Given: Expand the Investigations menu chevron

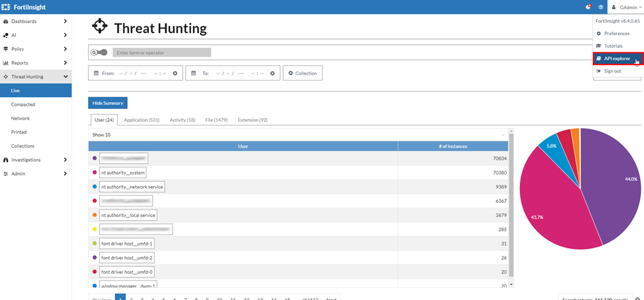Looking at the screenshot, I should 65,160.
